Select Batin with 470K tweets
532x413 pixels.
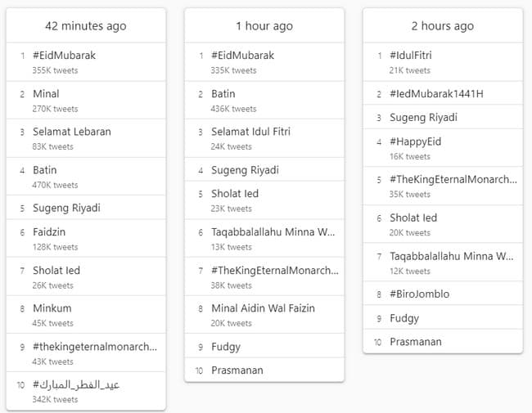point(45,170)
